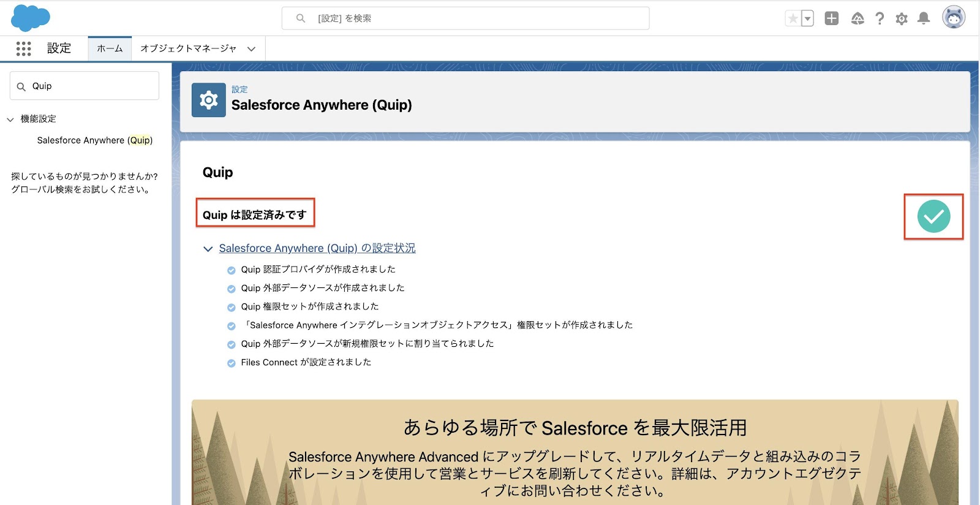Image resolution: width=980 pixels, height=505 pixels.
Task: Click the large green checkmark status icon
Action: click(933, 216)
